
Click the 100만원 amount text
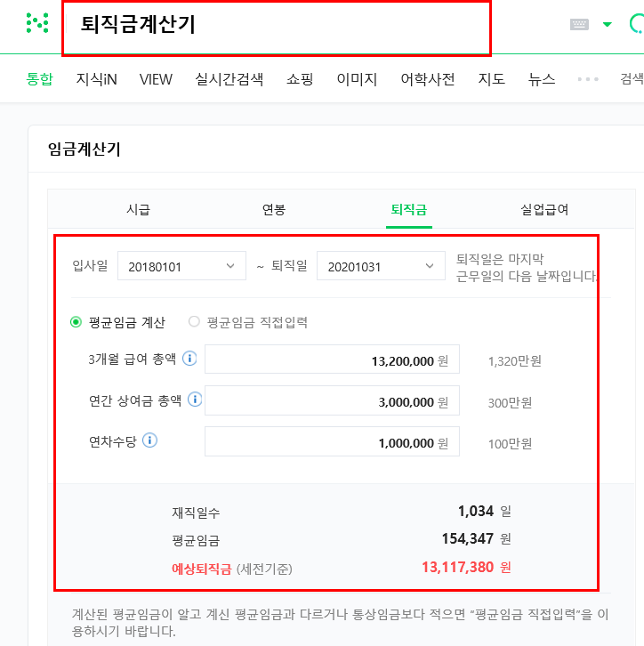(x=510, y=444)
